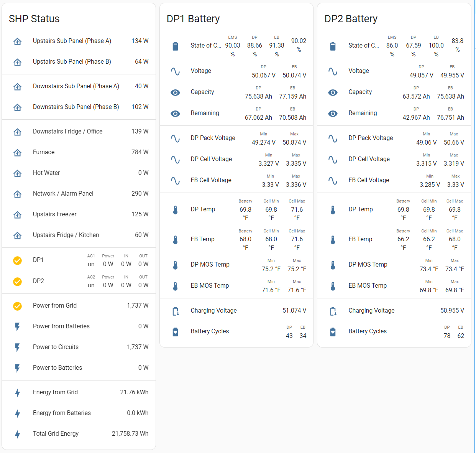Click the eye icon beside DP2 Remaining
The width and height of the screenshot is (476, 453).
tap(333, 114)
